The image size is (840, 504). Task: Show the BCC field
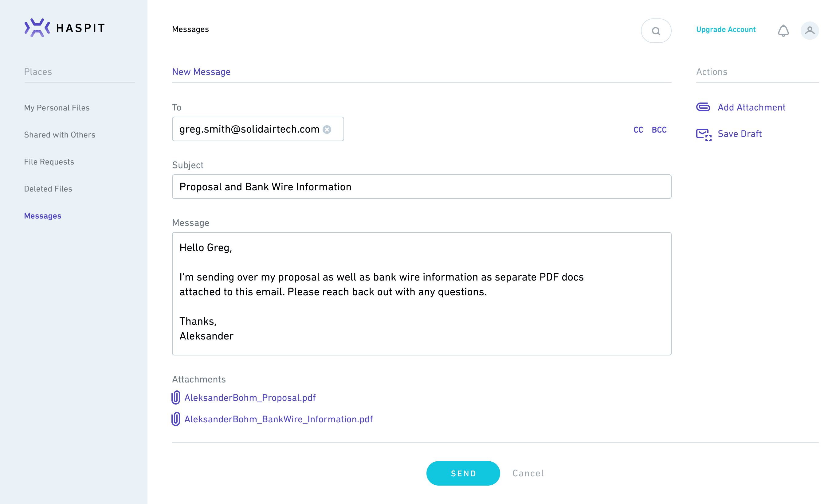tap(659, 130)
